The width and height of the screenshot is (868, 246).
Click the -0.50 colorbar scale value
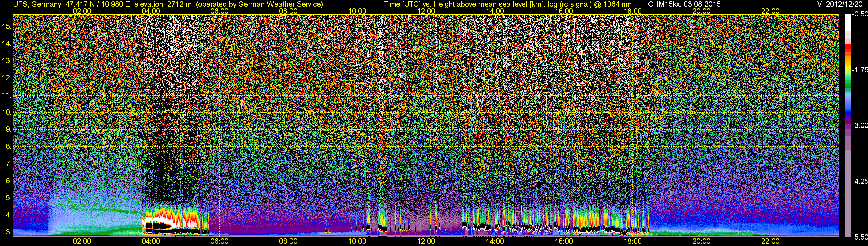point(860,14)
